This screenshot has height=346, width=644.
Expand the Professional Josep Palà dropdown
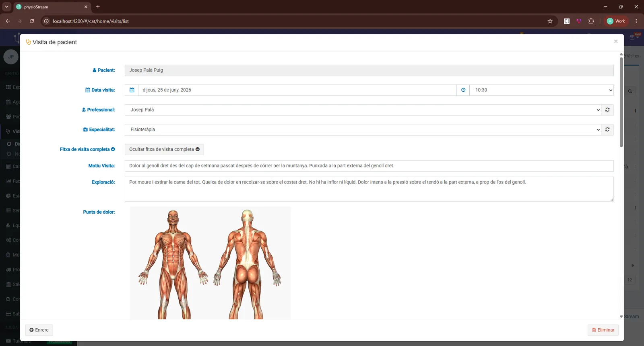363,110
